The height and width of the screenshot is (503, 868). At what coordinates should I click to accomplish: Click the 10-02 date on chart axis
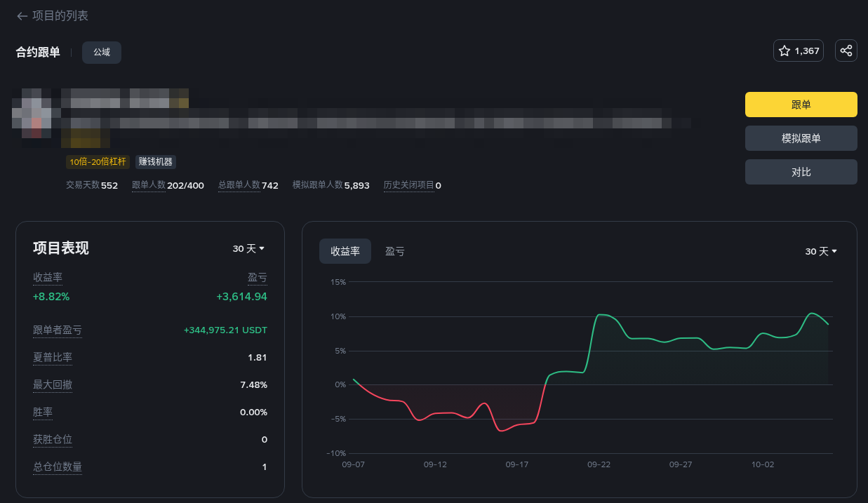tap(763, 464)
